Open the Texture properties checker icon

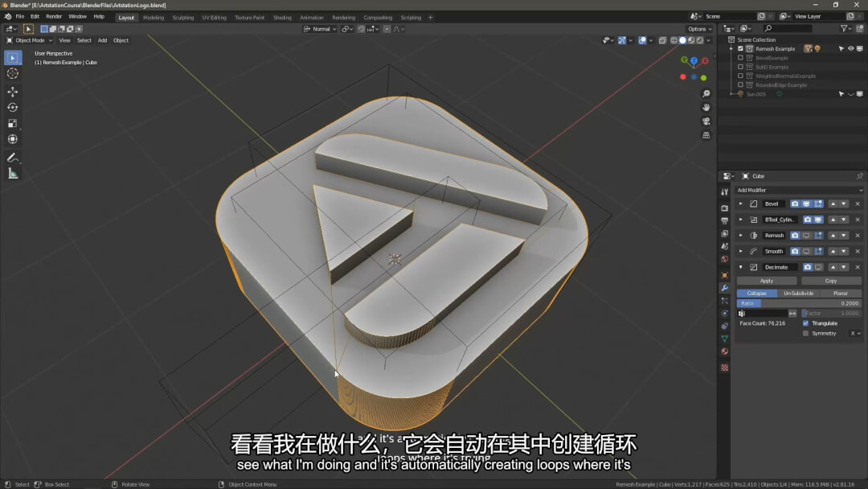pyautogui.click(x=725, y=368)
